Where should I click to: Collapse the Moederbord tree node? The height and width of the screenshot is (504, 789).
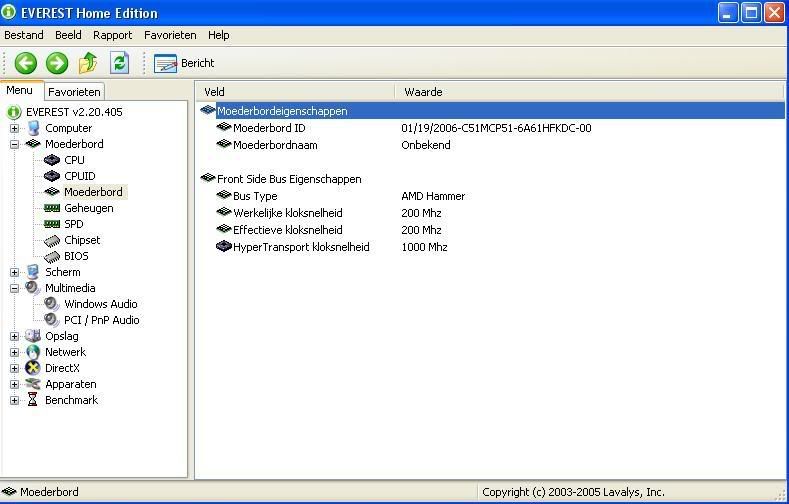(15, 144)
